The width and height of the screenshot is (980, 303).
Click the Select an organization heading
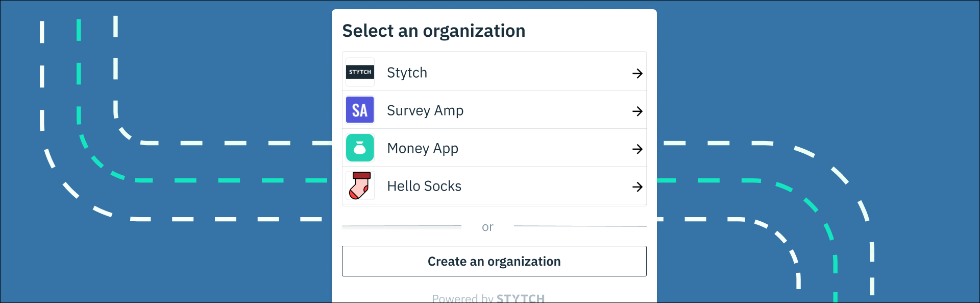[434, 31]
